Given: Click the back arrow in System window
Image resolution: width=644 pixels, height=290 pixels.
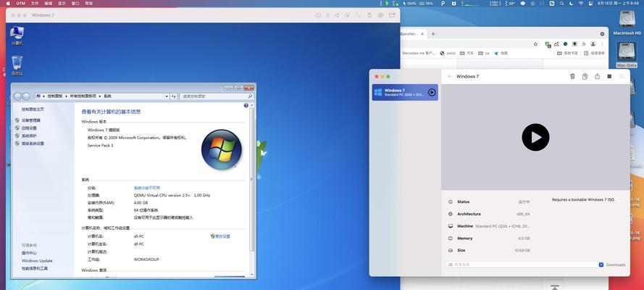Looking at the screenshot, I should pos(17,96).
